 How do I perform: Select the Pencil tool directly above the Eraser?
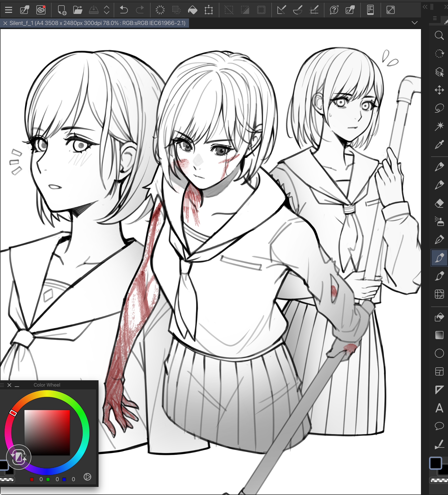pyautogui.click(x=439, y=185)
